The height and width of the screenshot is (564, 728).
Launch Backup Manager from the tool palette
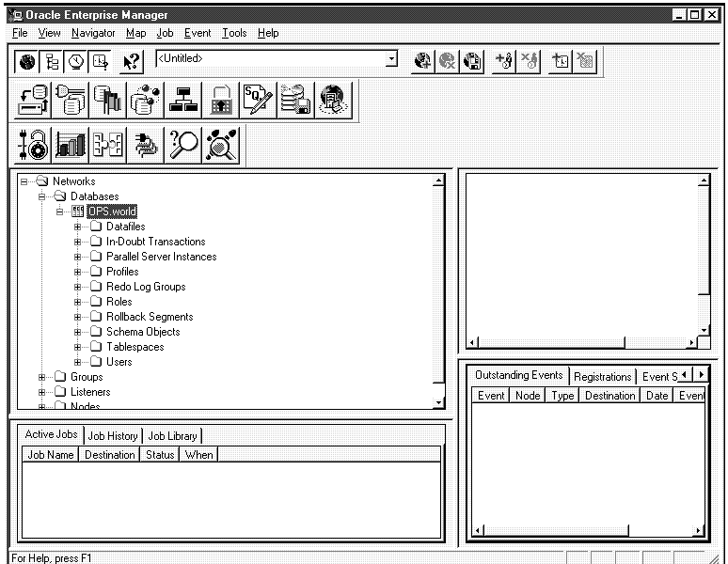(x=33, y=100)
